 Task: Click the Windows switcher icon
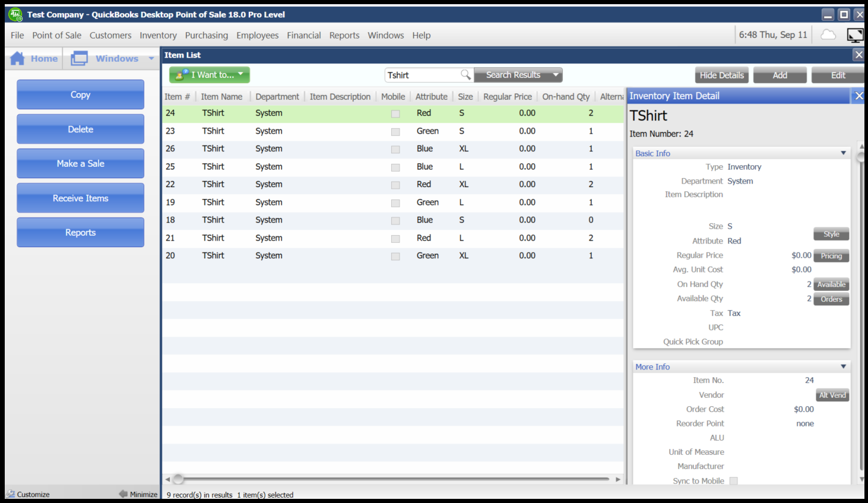[79, 58]
